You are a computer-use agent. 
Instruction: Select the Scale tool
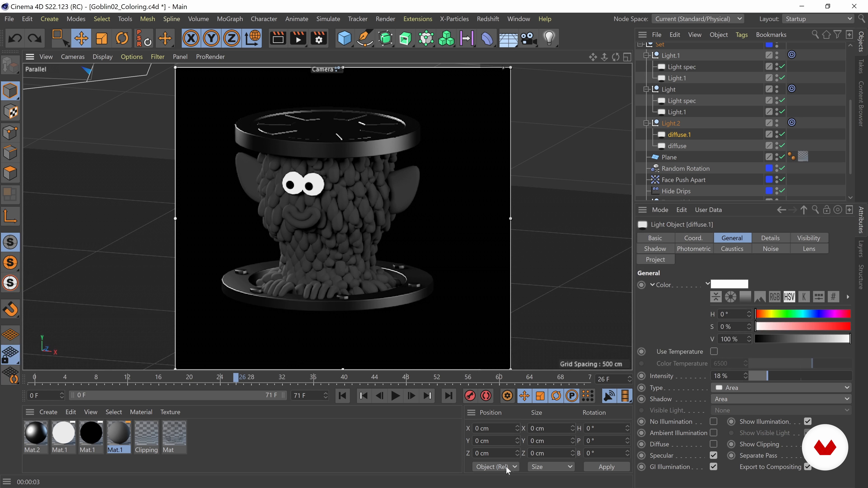click(x=101, y=38)
